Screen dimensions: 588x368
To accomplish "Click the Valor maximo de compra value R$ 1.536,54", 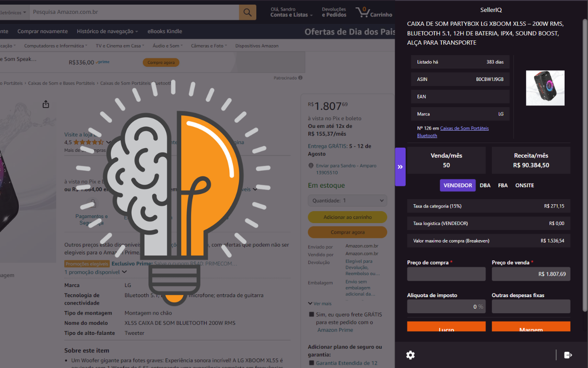I will click(552, 241).
